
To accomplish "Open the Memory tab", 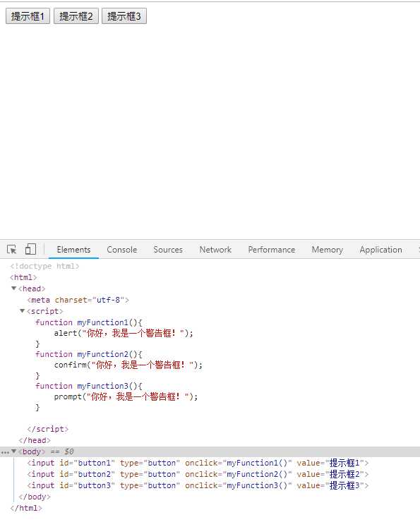I will pos(328,250).
